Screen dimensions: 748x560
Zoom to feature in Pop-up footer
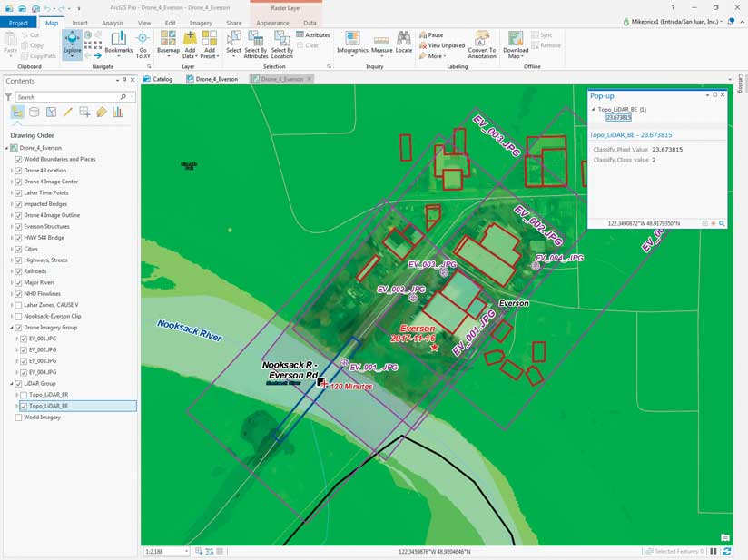tap(722, 223)
